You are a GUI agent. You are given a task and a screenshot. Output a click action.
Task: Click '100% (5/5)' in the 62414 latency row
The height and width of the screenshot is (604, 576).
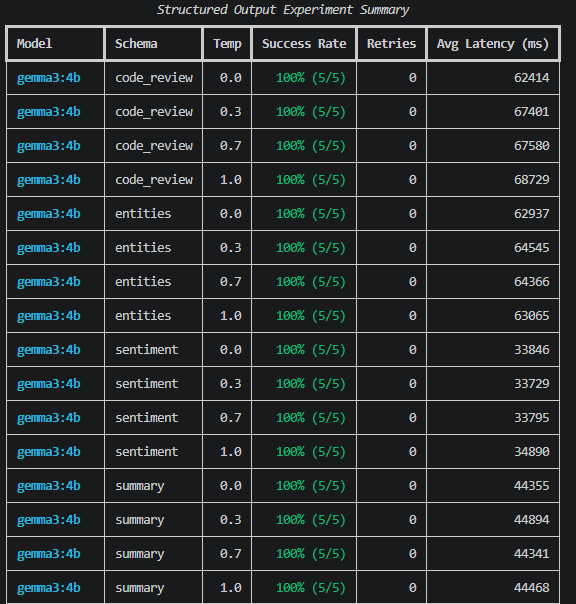coord(311,78)
